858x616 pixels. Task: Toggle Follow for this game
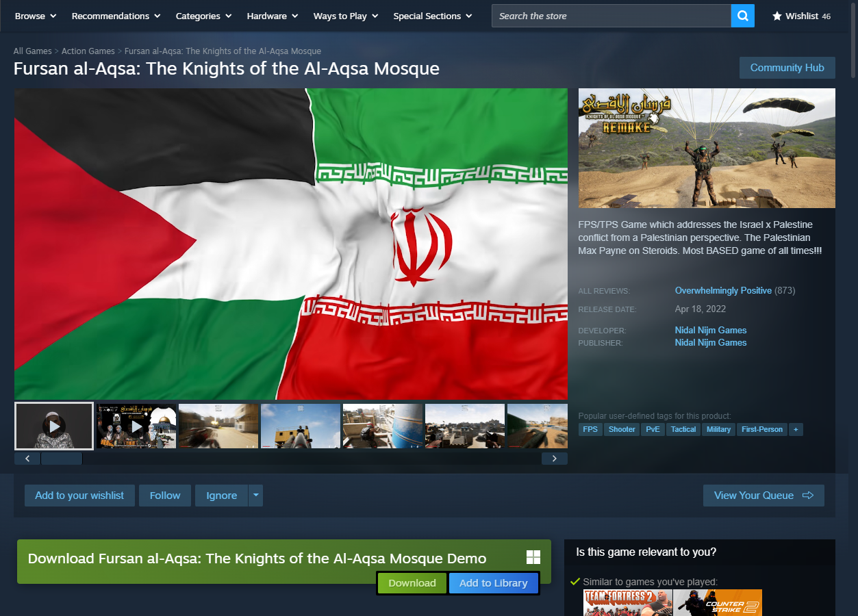click(x=165, y=495)
